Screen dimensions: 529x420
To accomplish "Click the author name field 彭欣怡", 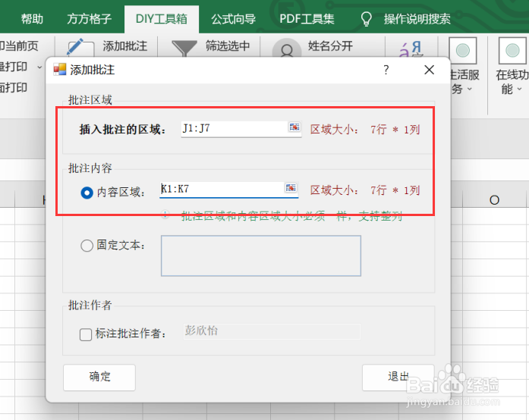I will pos(272,331).
